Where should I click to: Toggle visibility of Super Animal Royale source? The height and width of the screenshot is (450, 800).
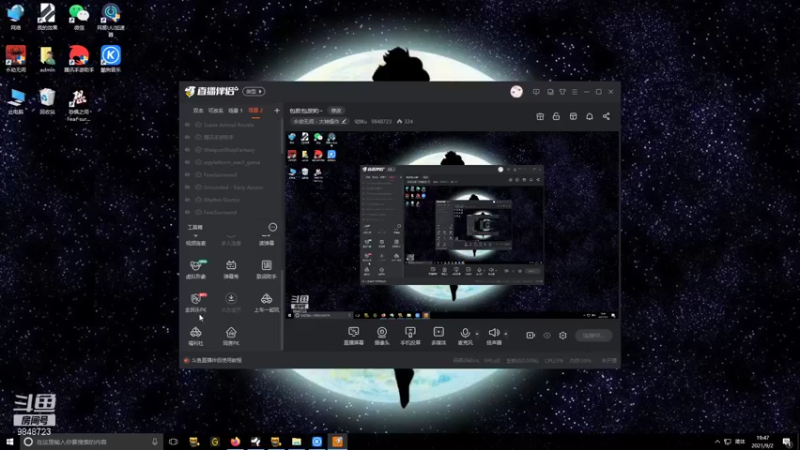pyautogui.click(x=187, y=124)
